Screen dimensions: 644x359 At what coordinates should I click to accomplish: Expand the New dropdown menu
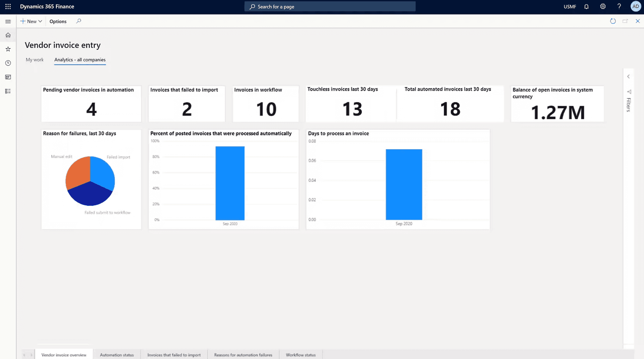31,21
